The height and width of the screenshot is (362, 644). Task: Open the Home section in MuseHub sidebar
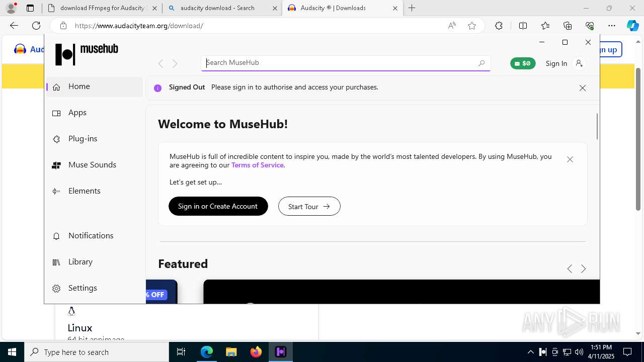pos(95,86)
